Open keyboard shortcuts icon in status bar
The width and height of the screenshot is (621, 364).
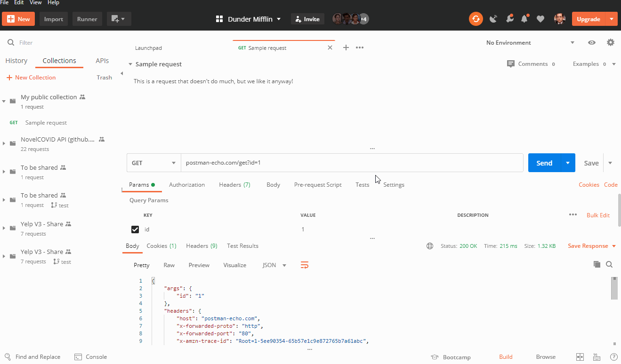[597, 357]
